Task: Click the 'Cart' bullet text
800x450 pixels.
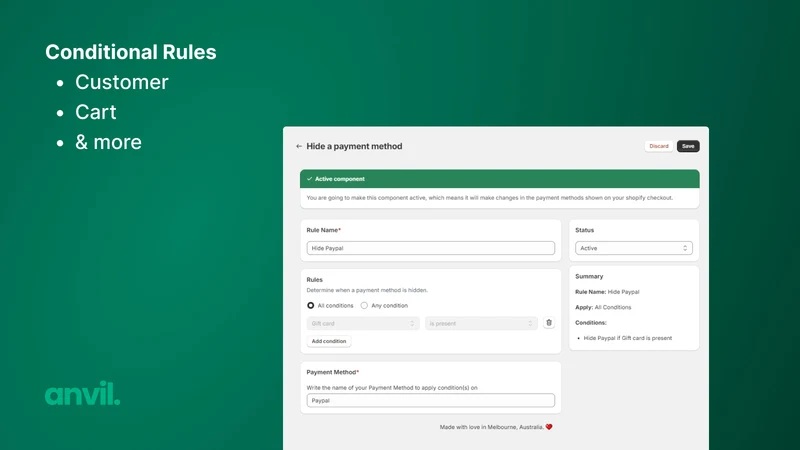Action: 95,112
